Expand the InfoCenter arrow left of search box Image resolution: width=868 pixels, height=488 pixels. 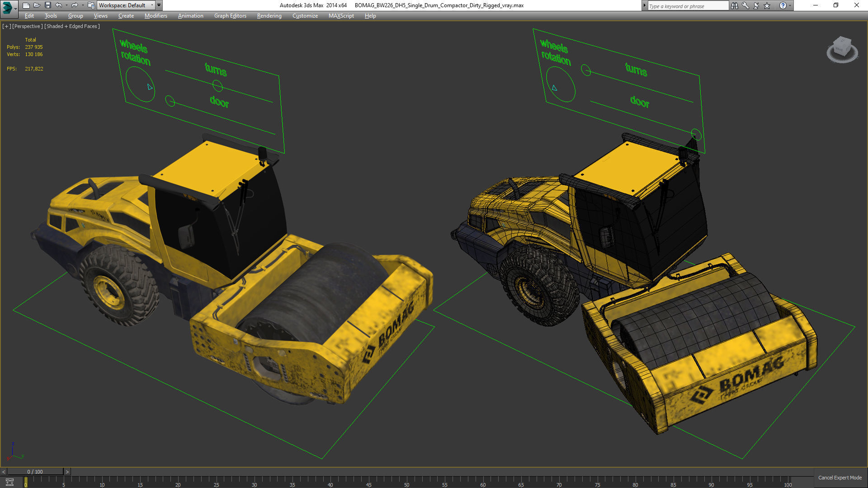click(644, 5)
